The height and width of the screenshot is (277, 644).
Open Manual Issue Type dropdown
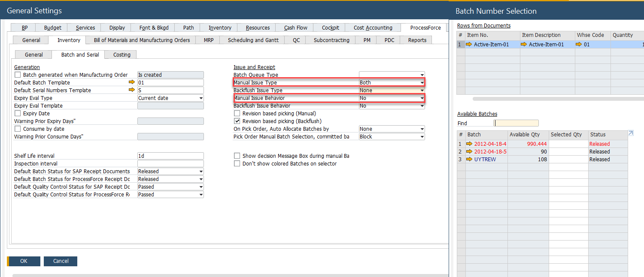pos(422,83)
